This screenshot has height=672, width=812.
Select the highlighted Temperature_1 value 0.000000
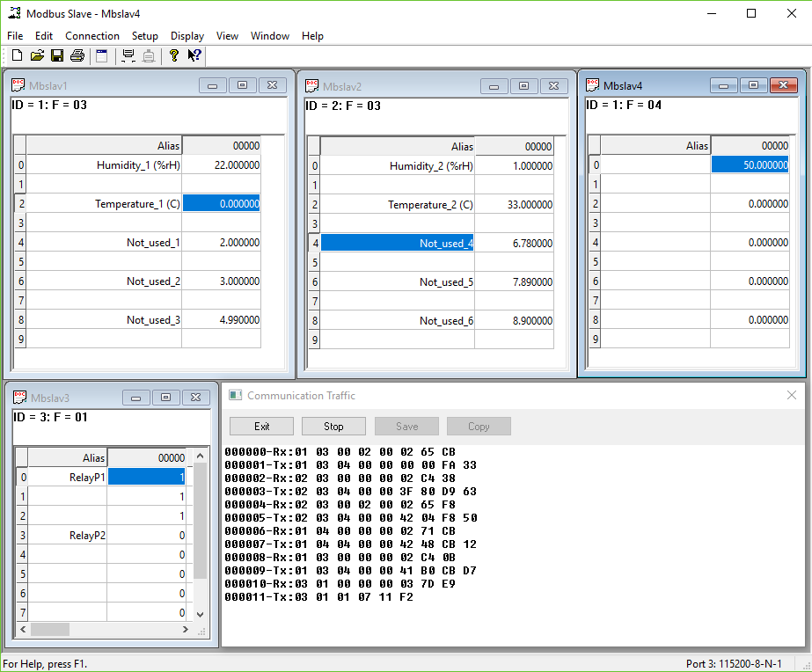221,204
